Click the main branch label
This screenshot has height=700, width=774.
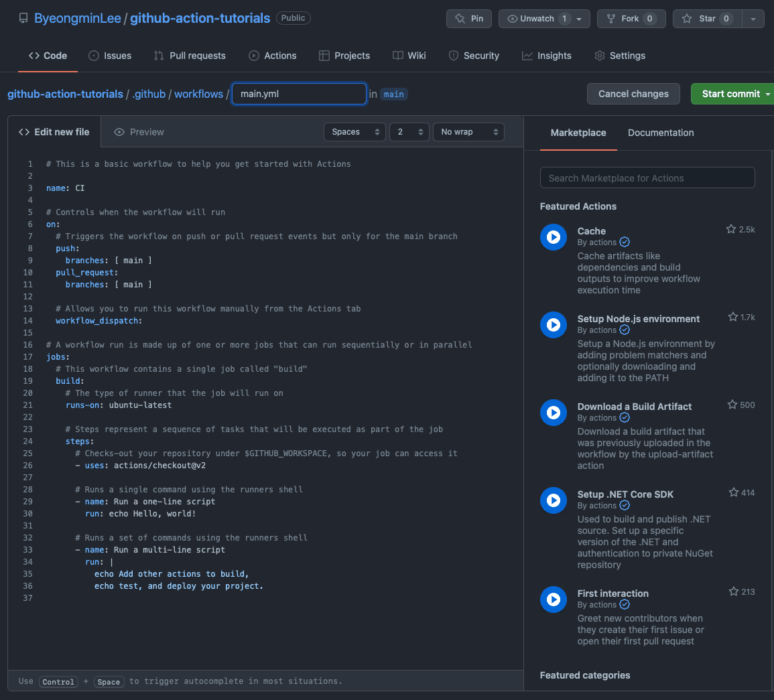click(394, 94)
